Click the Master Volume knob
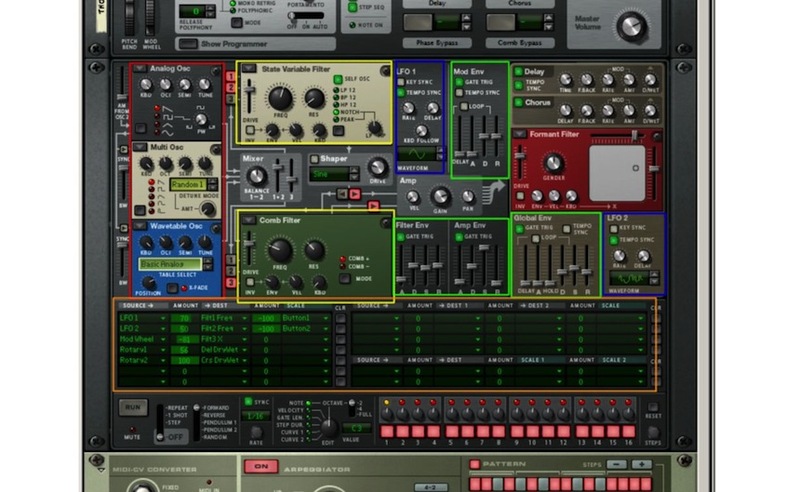The image size is (800, 492). click(632, 27)
